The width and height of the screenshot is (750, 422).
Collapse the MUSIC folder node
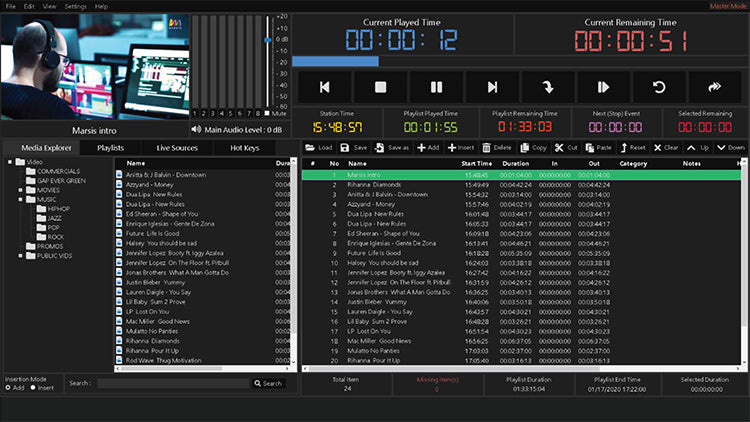pos(20,199)
